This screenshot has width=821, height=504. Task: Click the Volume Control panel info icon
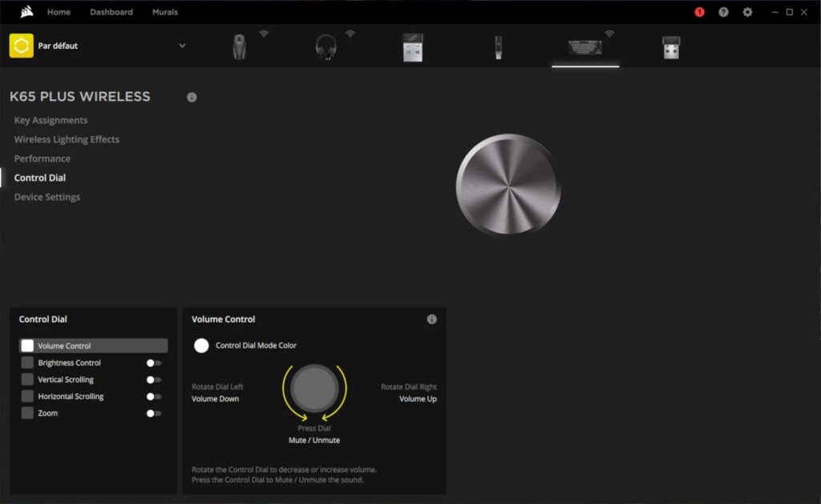[x=432, y=319]
